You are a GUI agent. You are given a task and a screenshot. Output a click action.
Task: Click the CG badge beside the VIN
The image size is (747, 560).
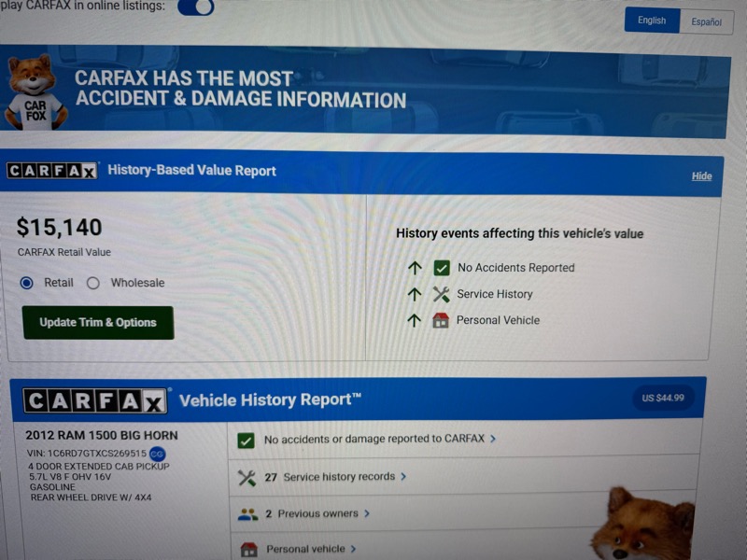(157, 454)
